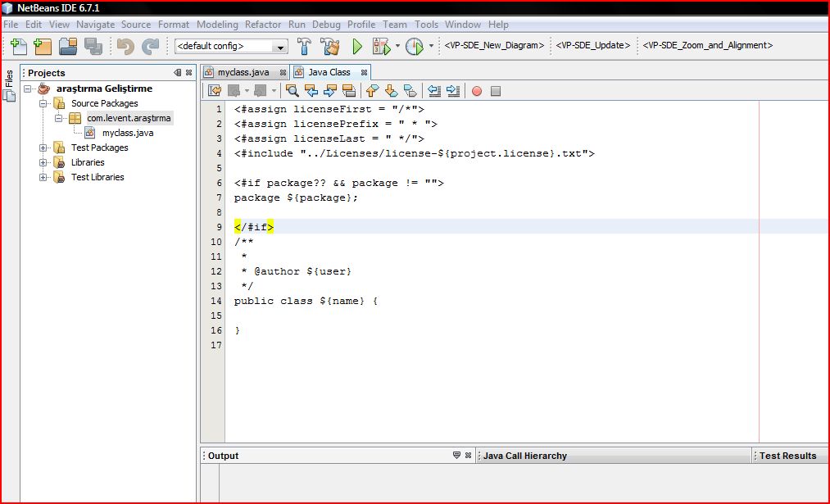Click line 14 'public class ${name}' code
Viewport: 830px width, 504px height.
coord(306,302)
